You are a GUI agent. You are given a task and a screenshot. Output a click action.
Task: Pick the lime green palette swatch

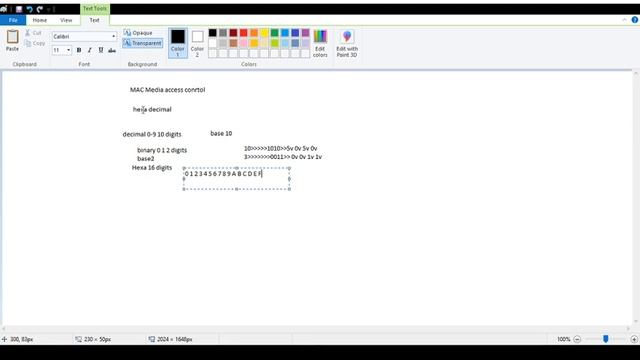tap(275, 43)
